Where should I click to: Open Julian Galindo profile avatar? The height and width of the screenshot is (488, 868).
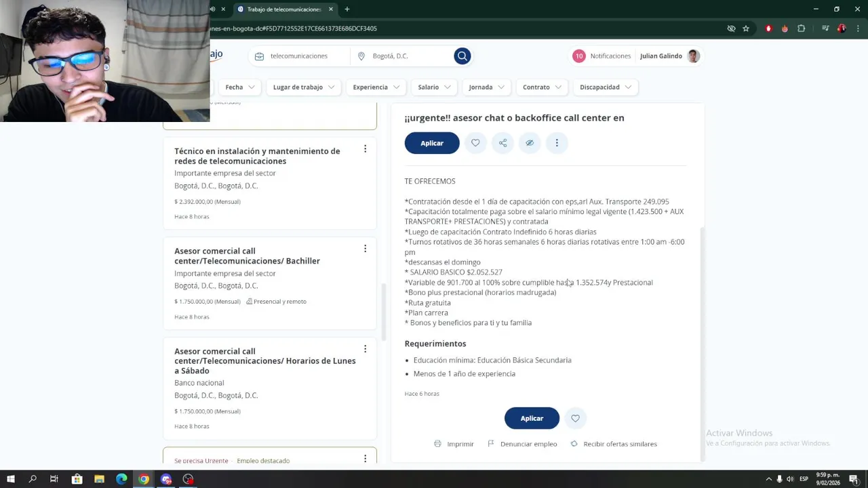(x=693, y=56)
